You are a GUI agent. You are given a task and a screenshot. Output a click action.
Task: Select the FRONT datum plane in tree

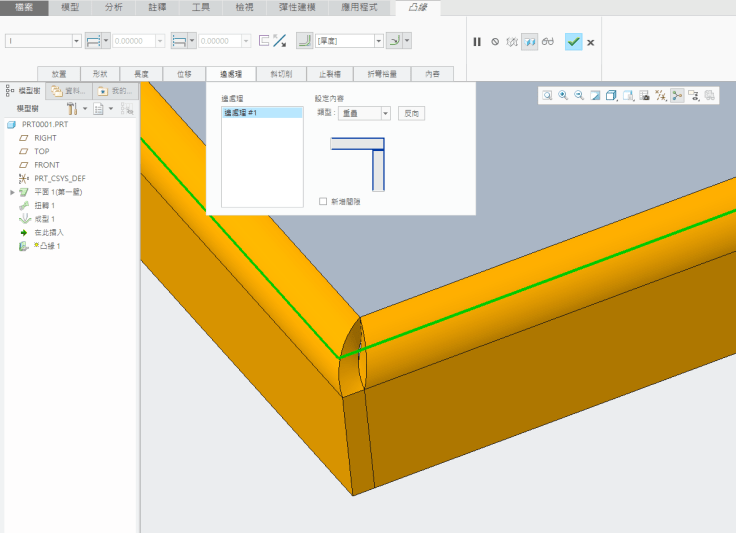(x=46, y=165)
